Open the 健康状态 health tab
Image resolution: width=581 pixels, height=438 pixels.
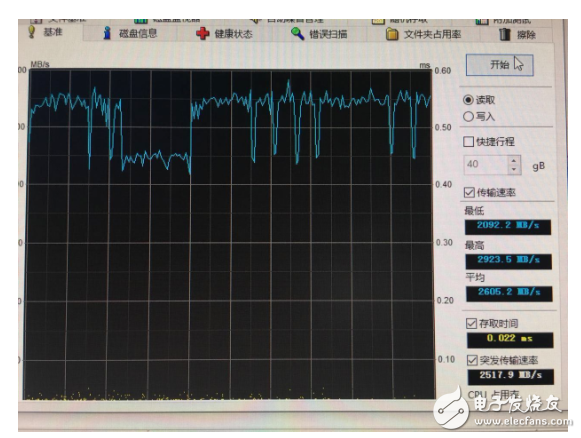pos(224,34)
